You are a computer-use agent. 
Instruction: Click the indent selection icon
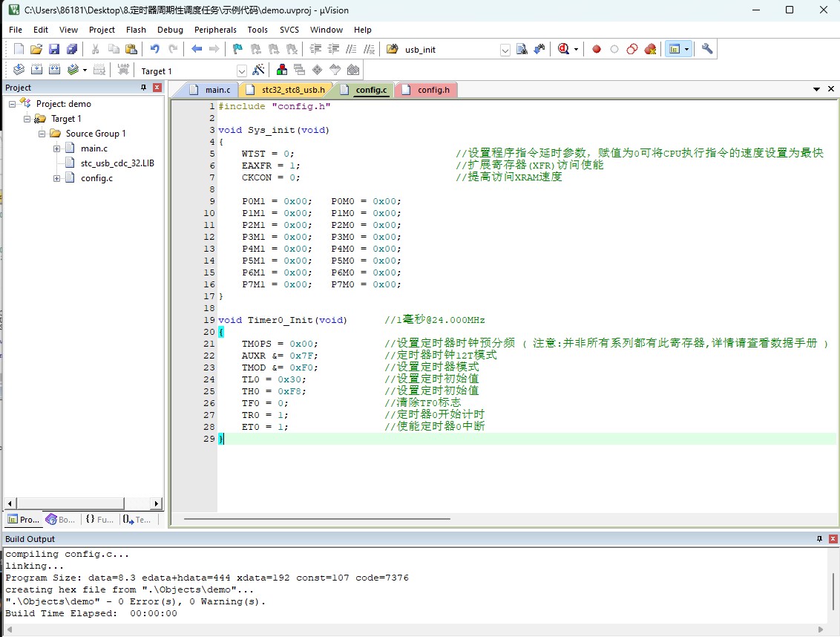pos(315,49)
